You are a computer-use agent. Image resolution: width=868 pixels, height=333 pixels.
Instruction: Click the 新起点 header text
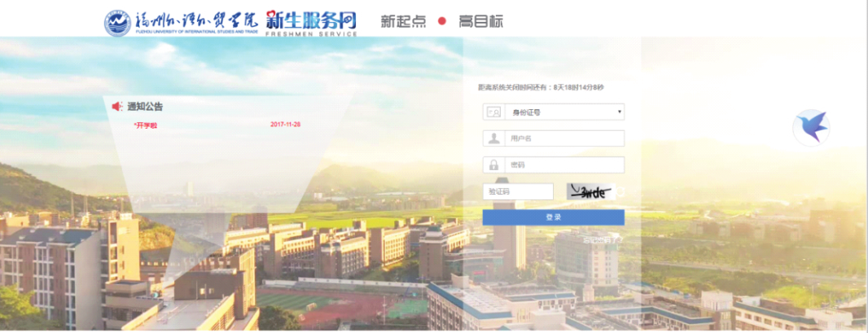(x=403, y=21)
